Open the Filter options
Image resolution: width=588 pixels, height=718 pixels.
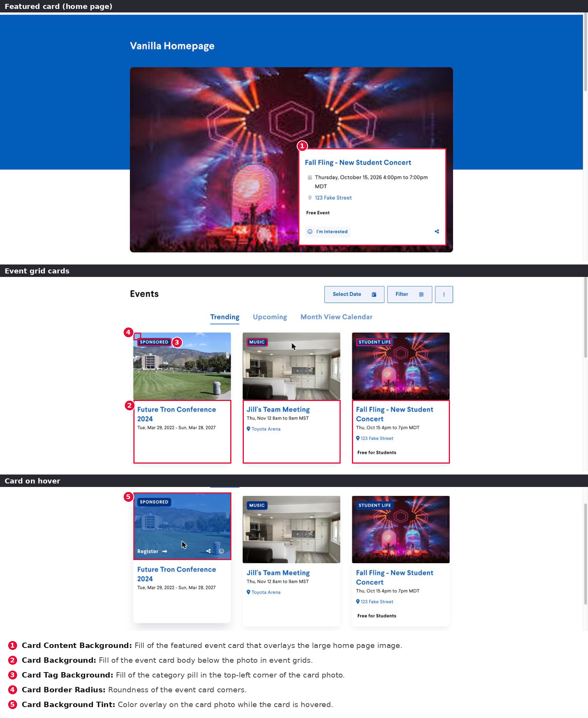(x=409, y=294)
